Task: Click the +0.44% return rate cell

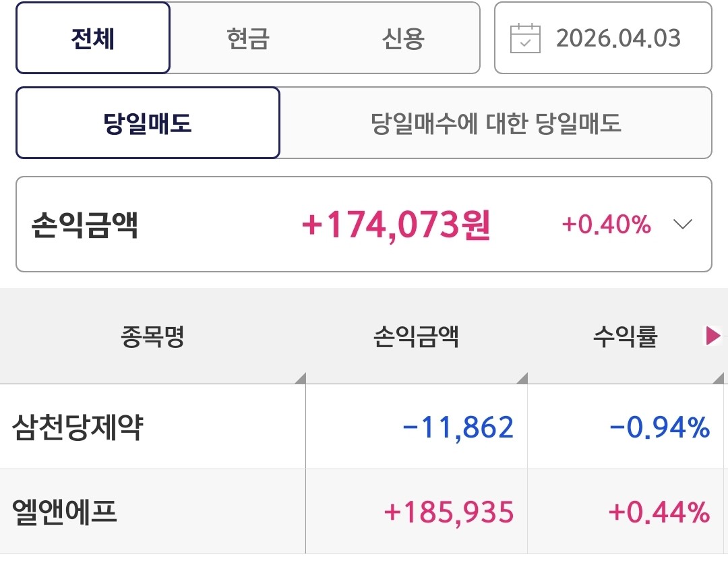Action: [x=659, y=512]
